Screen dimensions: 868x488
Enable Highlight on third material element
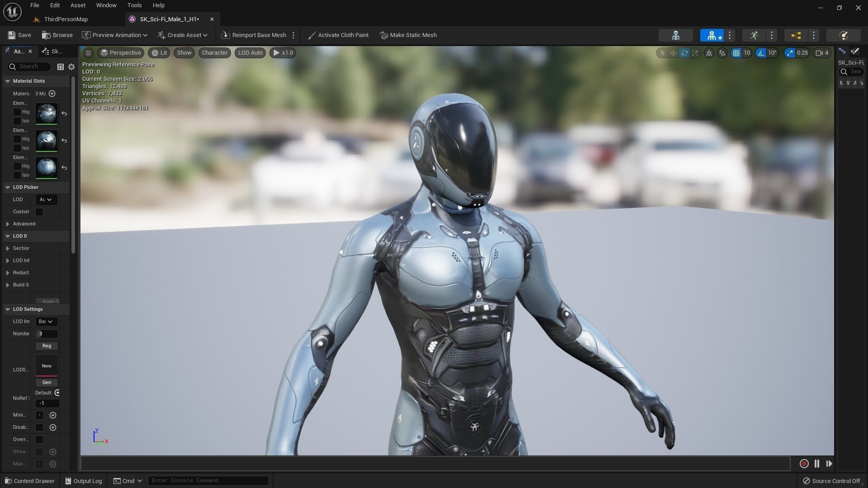tap(17, 166)
